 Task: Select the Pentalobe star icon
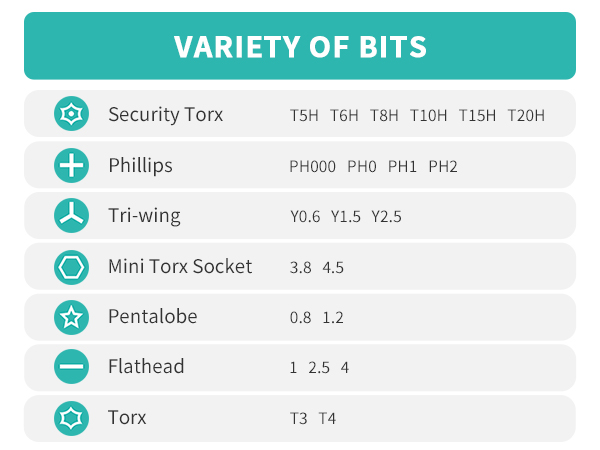coord(72,317)
